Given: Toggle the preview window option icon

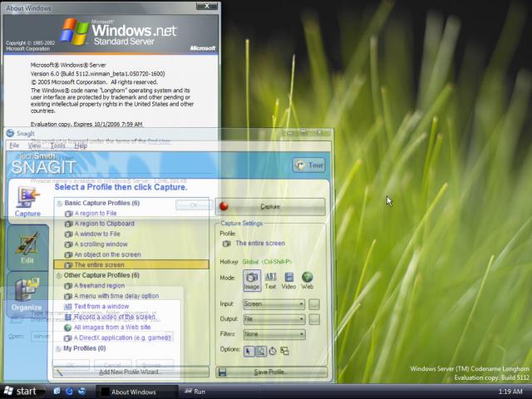Looking at the screenshot, I should (x=261, y=351).
